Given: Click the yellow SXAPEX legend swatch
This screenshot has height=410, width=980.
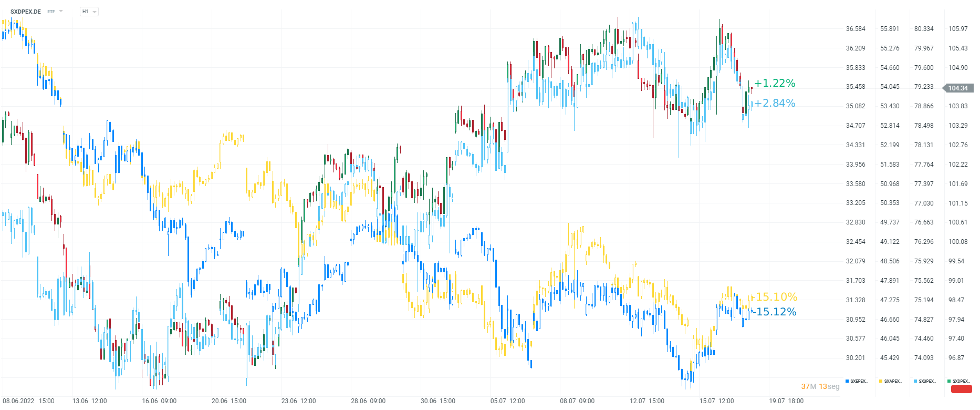Looking at the screenshot, I should (x=881, y=381).
